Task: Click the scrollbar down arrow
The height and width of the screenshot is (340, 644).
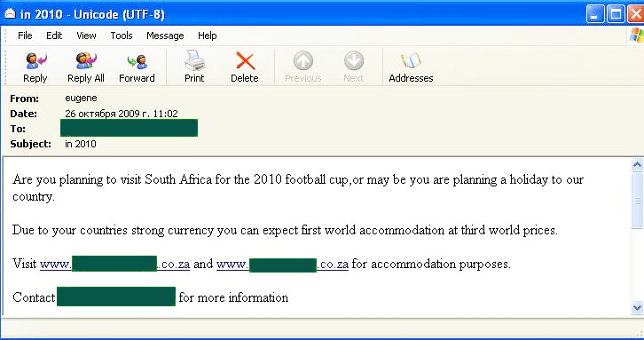Action: point(637,307)
